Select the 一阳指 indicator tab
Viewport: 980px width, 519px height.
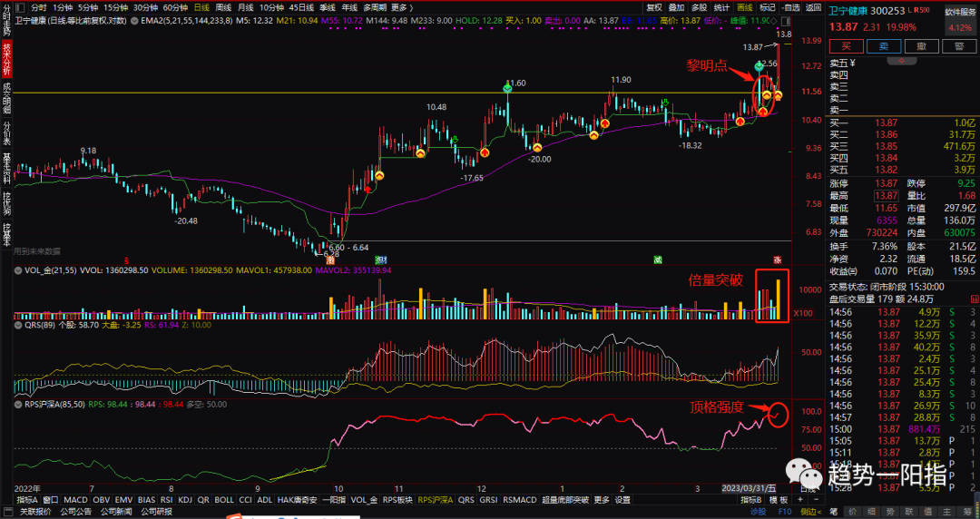point(334,500)
